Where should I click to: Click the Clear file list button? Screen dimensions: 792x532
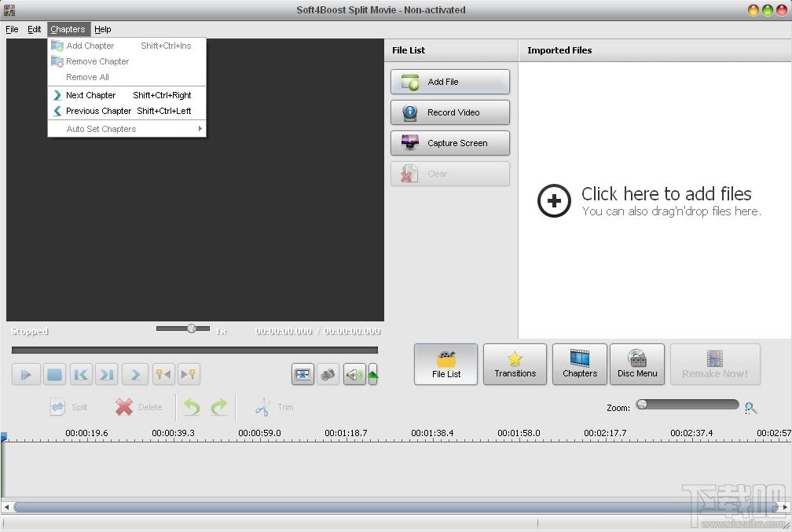(x=450, y=174)
